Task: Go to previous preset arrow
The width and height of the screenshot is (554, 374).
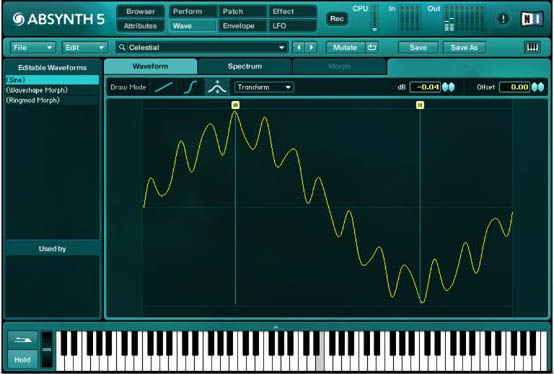Action: coord(299,47)
